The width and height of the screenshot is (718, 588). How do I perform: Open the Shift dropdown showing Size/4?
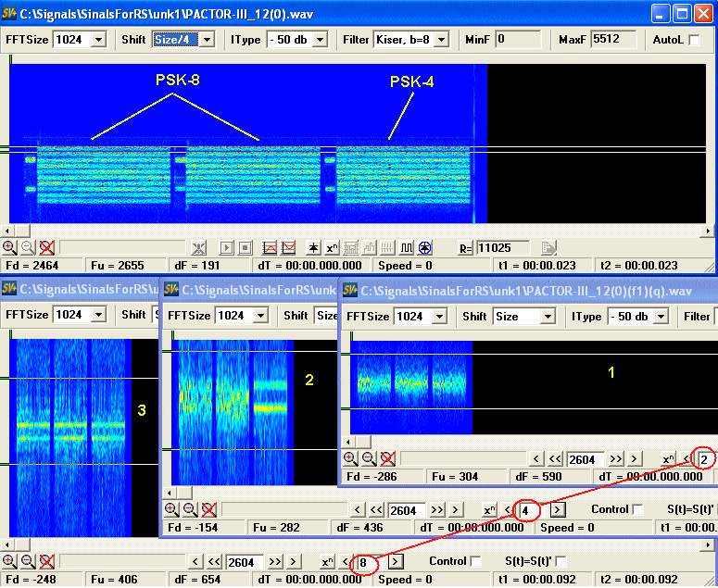tap(208, 39)
